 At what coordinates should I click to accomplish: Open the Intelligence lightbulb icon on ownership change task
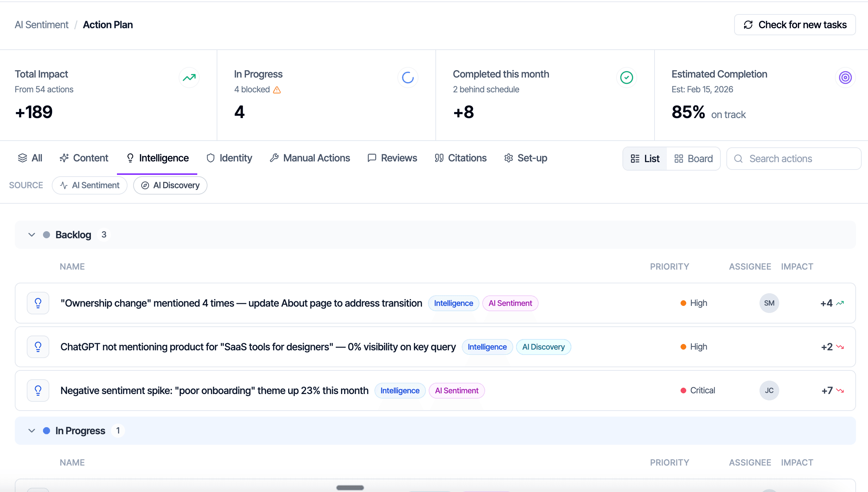click(x=38, y=303)
